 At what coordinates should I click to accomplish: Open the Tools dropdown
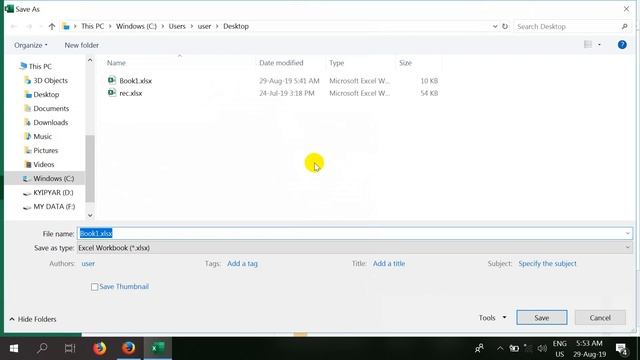click(493, 318)
